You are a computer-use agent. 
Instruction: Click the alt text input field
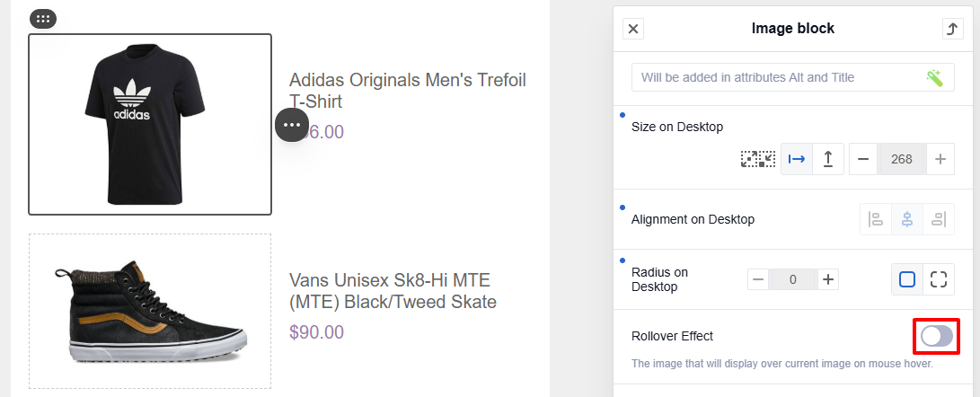[x=792, y=77]
